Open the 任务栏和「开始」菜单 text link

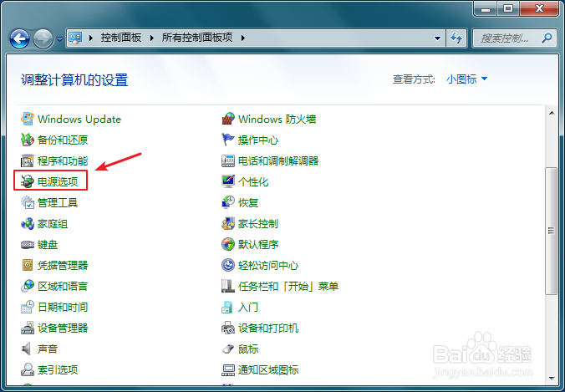(288, 287)
